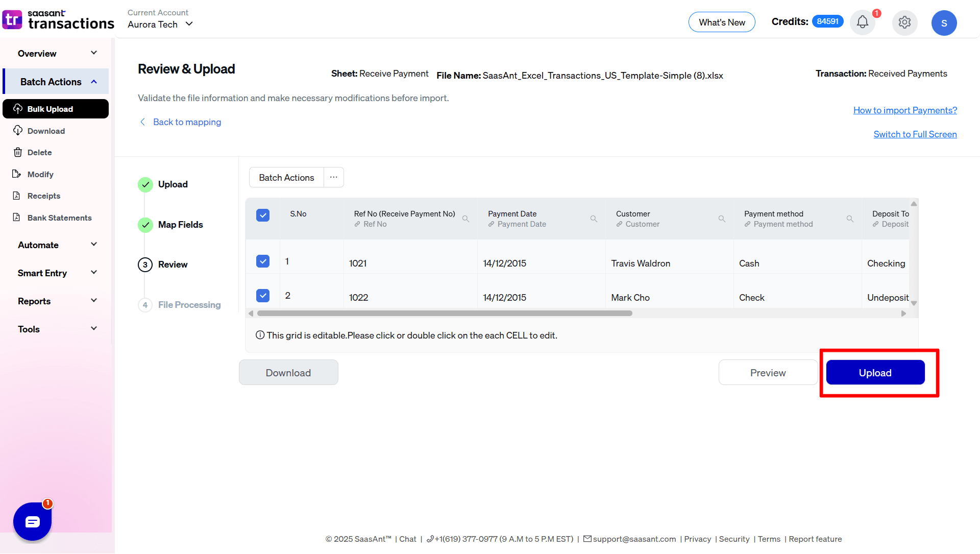Open the three-dots more options beside Batch Actions
This screenshot has height=554, width=980.
(x=333, y=177)
